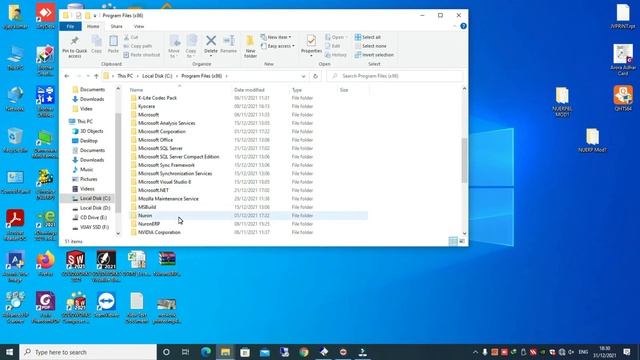Select CD Drive (E:) in navigation pane
Screen dimensions: 640x360
tap(94, 218)
